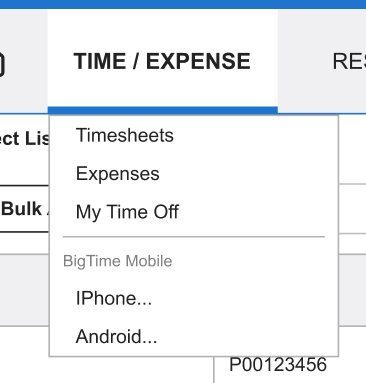
Task: Click the blue underline beneath TIME / EXPENSE
Action: click(163, 110)
